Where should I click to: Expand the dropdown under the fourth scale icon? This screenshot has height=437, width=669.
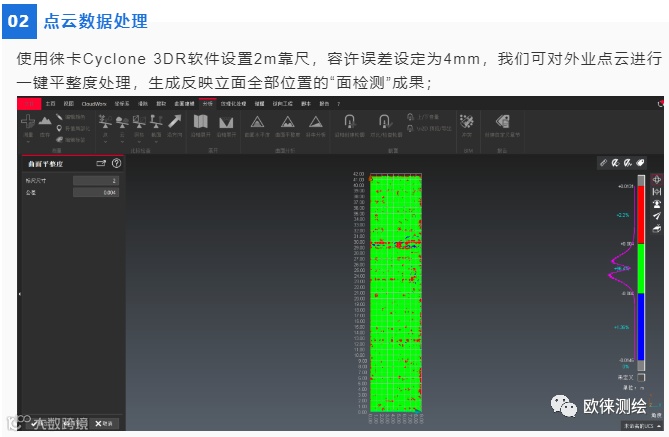click(156, 142)
